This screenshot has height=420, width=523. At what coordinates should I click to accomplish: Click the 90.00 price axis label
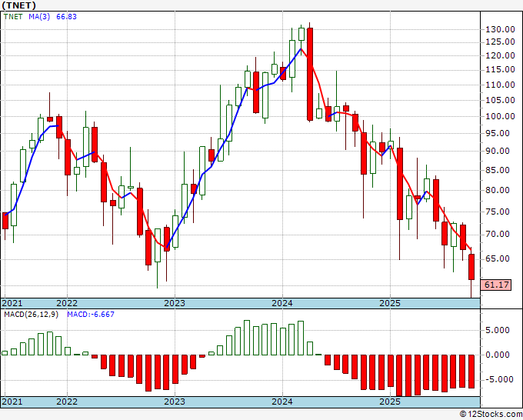498,151
